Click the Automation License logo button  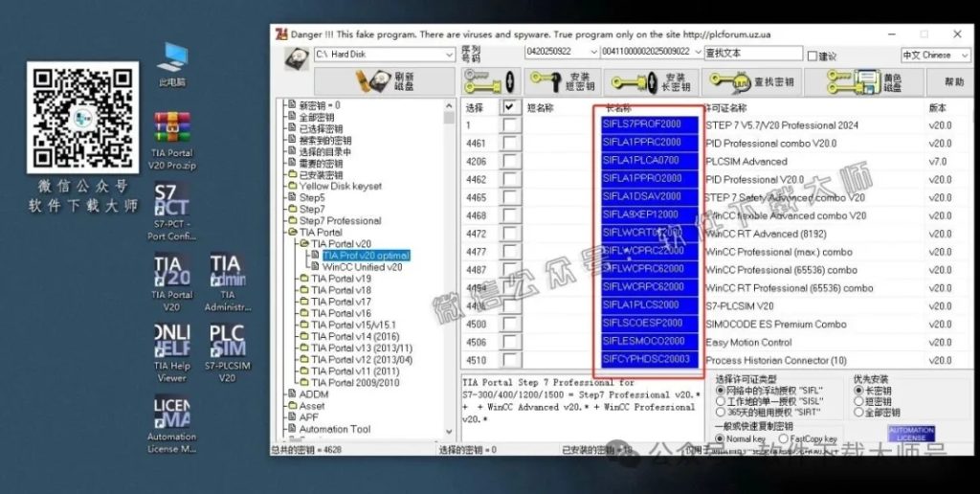911,434
